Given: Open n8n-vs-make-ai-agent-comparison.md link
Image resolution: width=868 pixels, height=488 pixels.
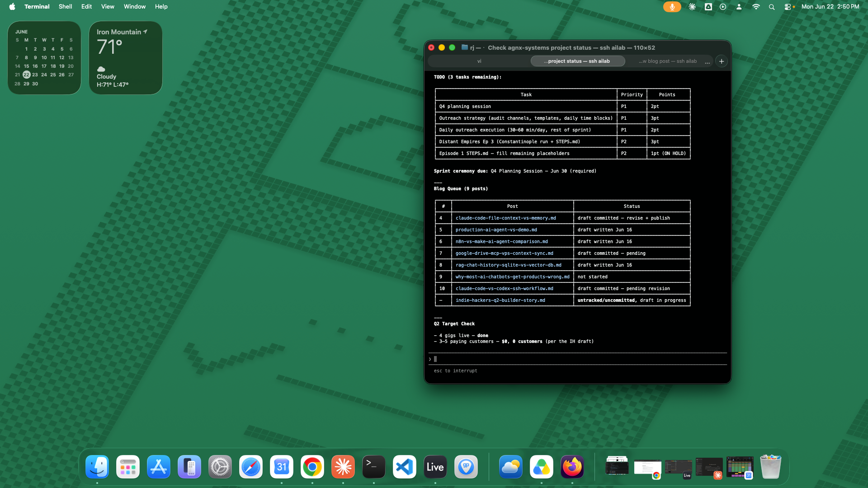Looking at the screenshot, I should 501,242.
